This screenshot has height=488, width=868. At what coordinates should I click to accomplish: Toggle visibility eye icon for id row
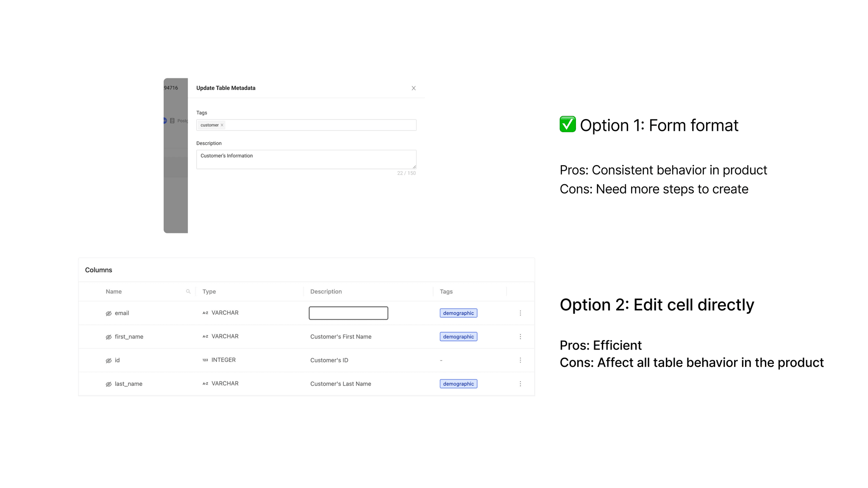pyautogui.click(x=108, y=360)
